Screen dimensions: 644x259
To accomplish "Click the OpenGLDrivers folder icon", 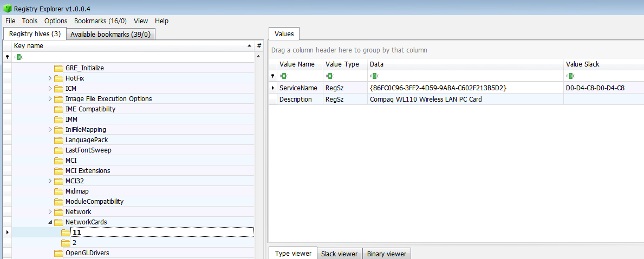I will (58, 253).
